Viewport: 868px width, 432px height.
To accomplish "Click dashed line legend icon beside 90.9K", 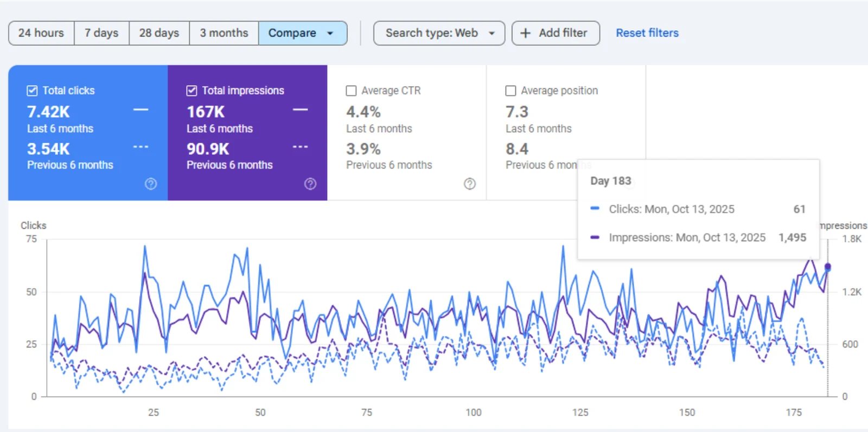I will (300, 147).
